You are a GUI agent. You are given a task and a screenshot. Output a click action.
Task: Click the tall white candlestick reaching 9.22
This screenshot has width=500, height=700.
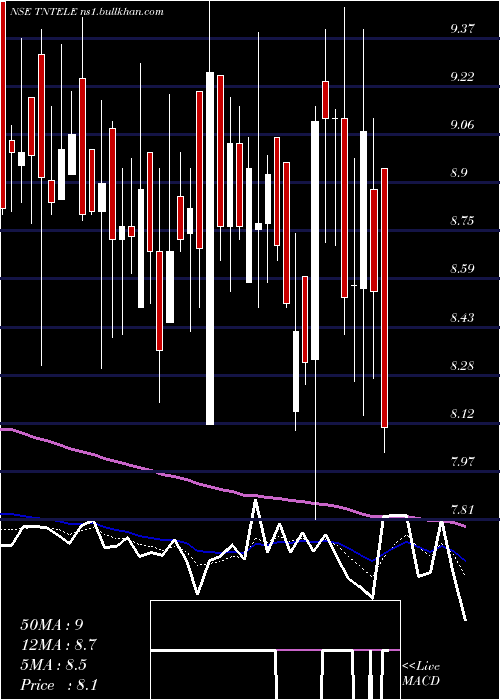[x=210, y=248]
